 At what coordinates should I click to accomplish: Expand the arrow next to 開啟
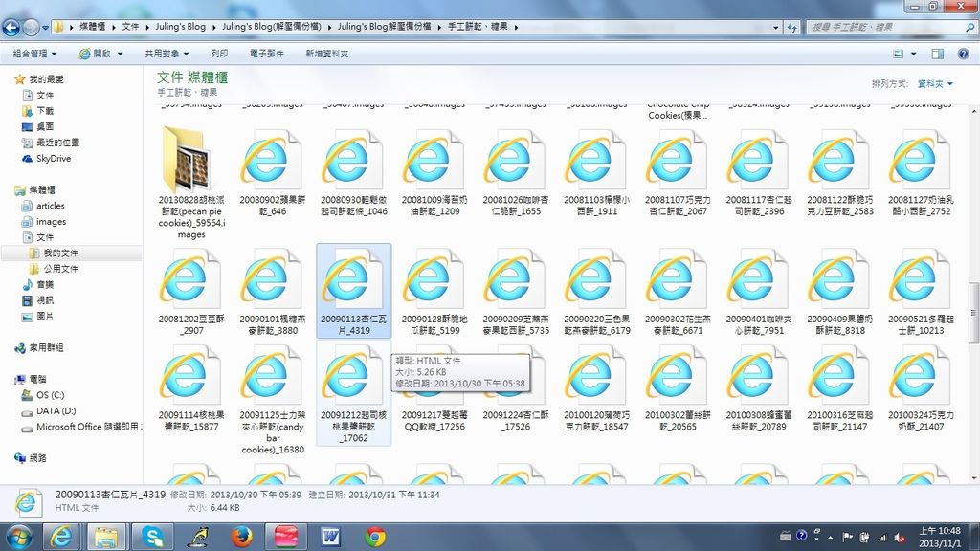120,54
